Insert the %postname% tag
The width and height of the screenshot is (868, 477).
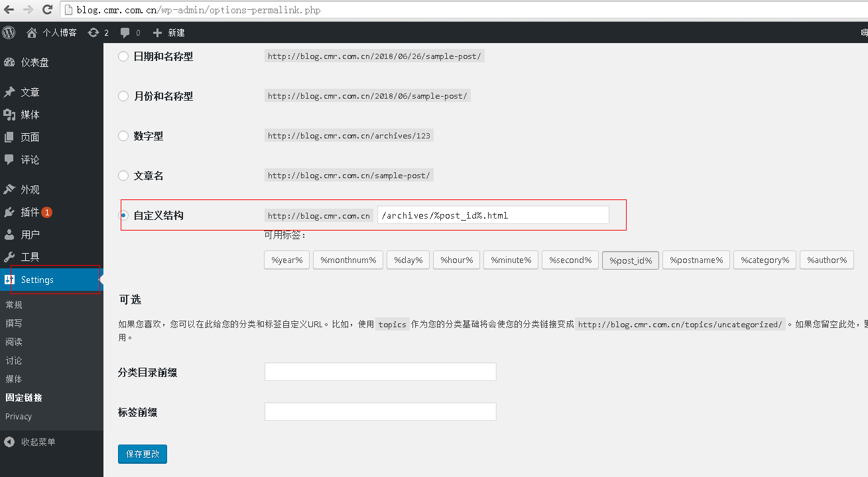696,260
